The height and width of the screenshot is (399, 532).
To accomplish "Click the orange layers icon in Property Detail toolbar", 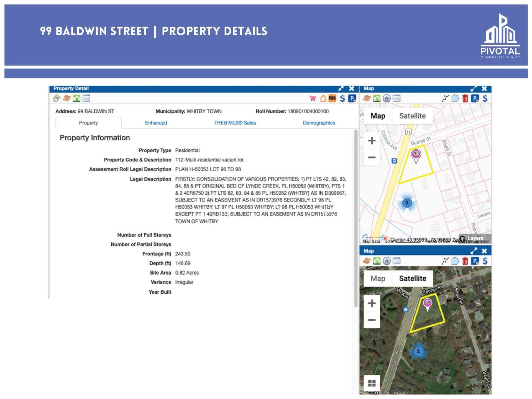I will [x=66, y=98].
